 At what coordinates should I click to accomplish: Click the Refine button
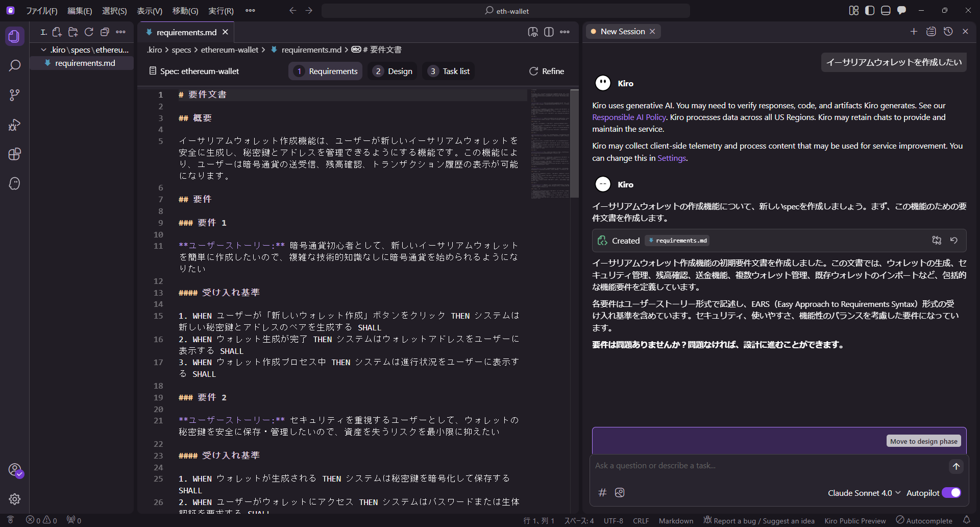[x=547, y=71]
